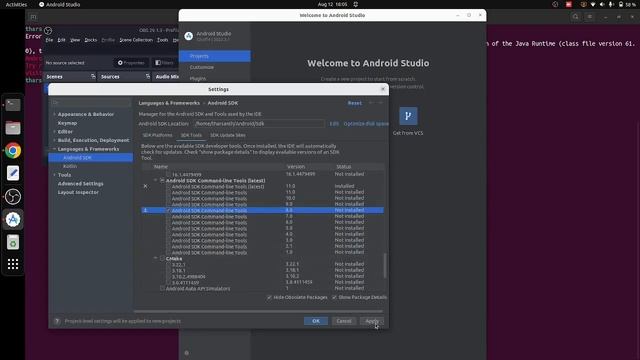
Task: Open the terminal window hamburger menu
Action: [590, 17]
